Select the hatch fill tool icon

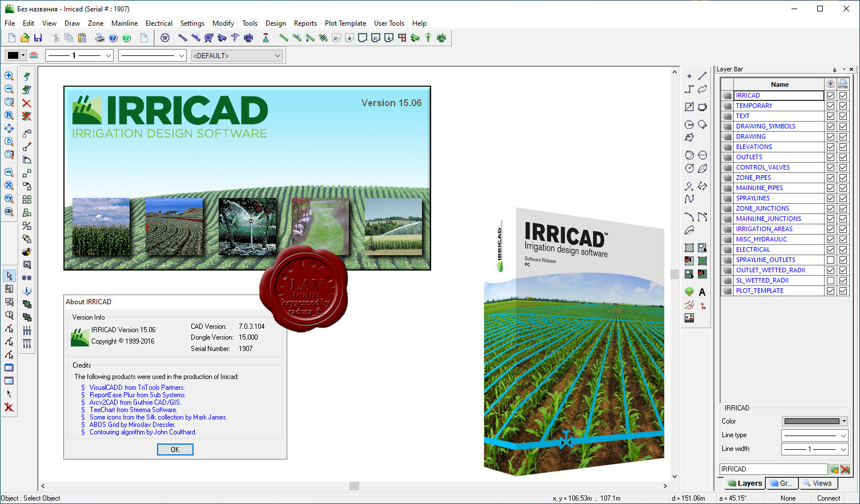[689, 248]
